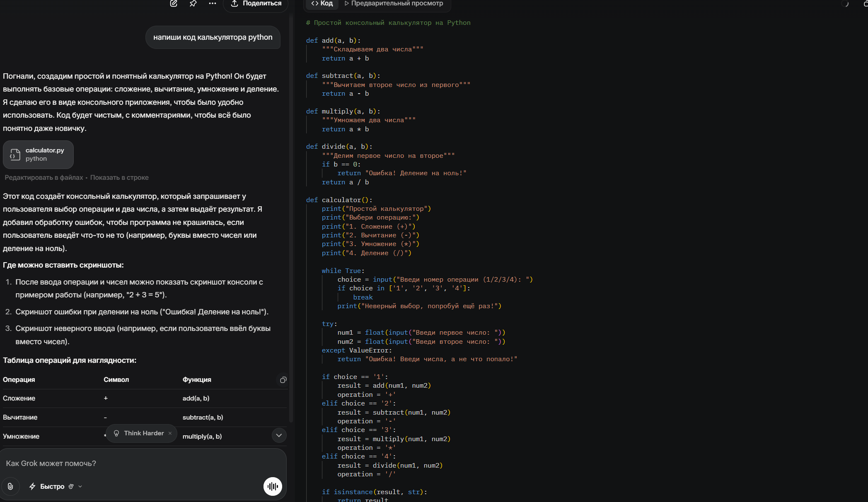Open the calculator.py file card

pyautogui.click(x=38, y=154)
